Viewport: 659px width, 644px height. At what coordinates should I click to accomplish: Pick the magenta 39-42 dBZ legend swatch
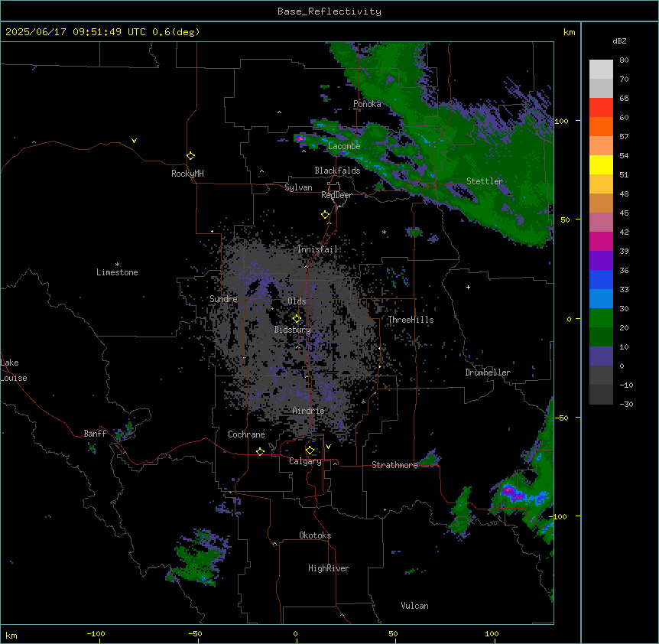coord(601,241)
